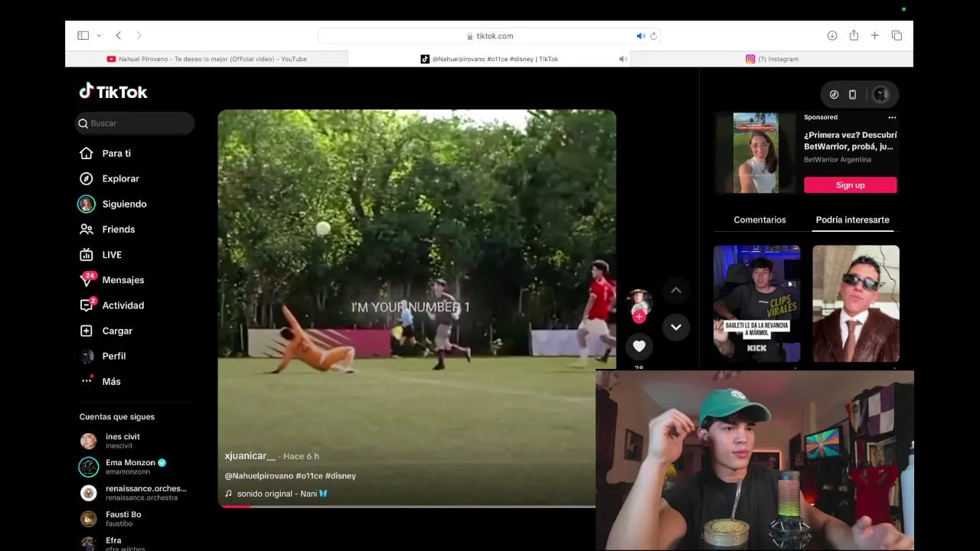Select the Podría interesarte tab
The width and height of the screenshot is (980, 551).
852,220
